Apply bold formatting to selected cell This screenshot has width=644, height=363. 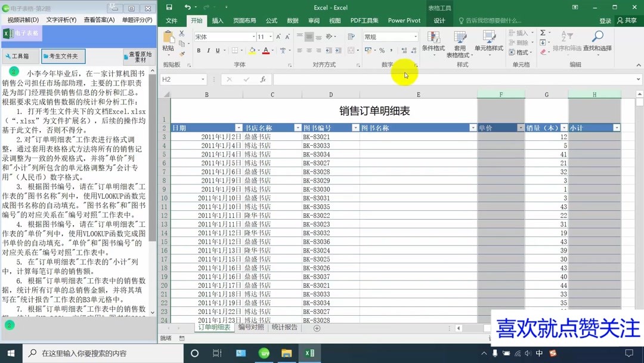(199, 50)
